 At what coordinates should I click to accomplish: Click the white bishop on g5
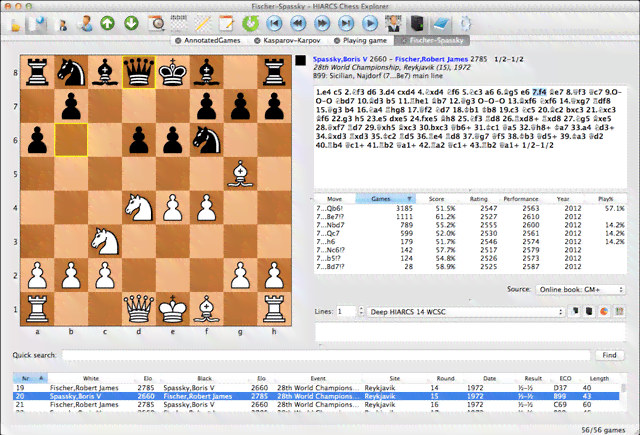point(240,174)
